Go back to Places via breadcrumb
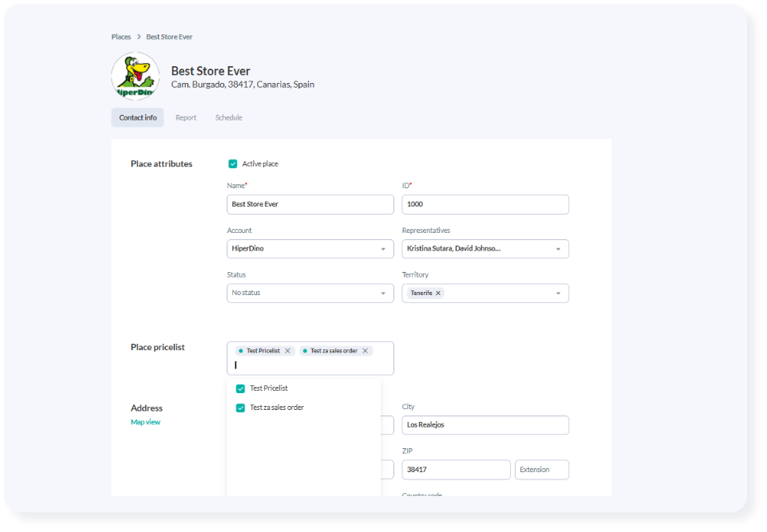Viewport: 767px width, 532px height. click(x=121, y=37)
